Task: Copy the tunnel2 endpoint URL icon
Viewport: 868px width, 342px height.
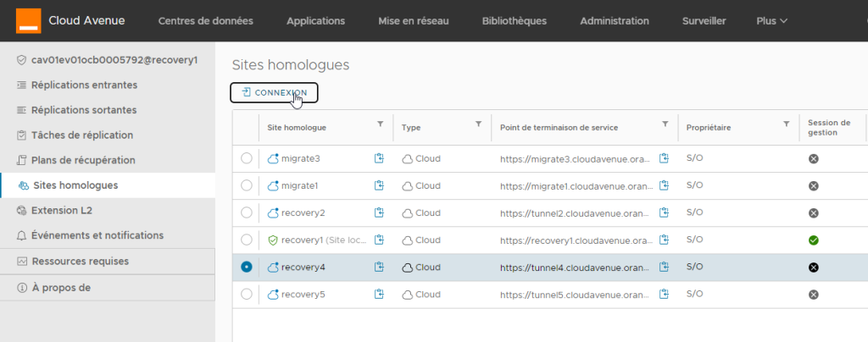Action: pos(665,212)
